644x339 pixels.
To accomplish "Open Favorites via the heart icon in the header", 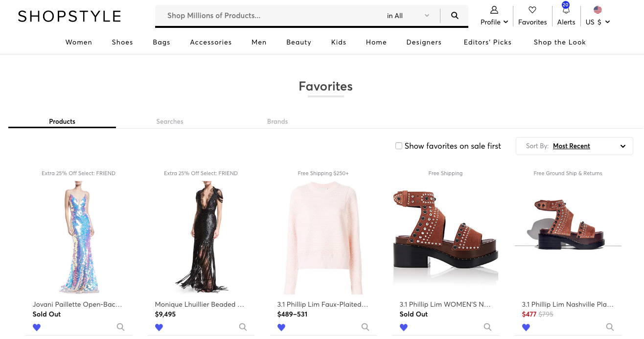I will coord(532,10).
